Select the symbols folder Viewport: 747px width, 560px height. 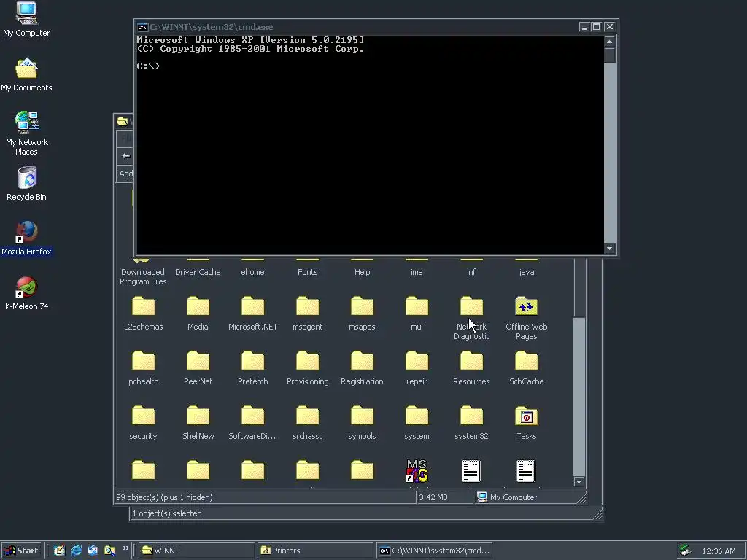[x=362, y=423]
